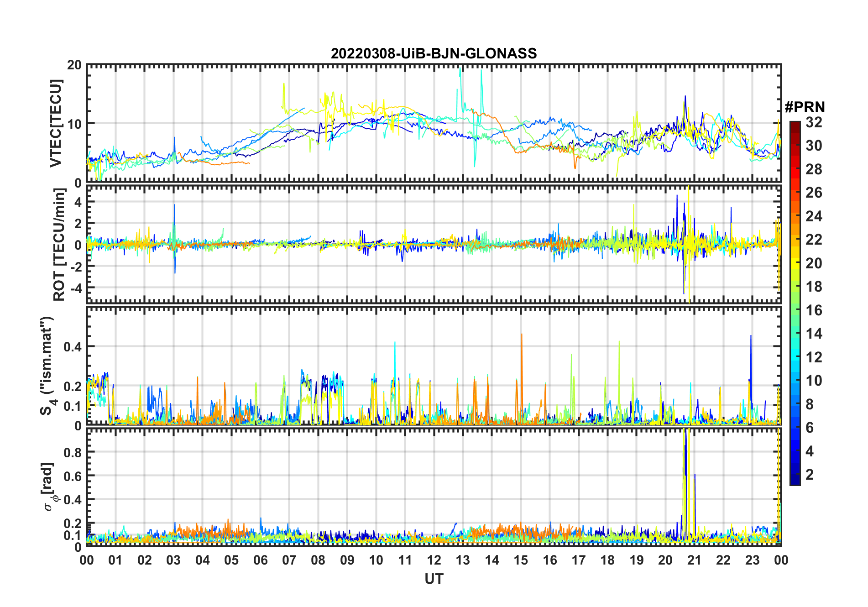Click the #PRN colorbar title
868x607 pixels.
coord(805,107)
